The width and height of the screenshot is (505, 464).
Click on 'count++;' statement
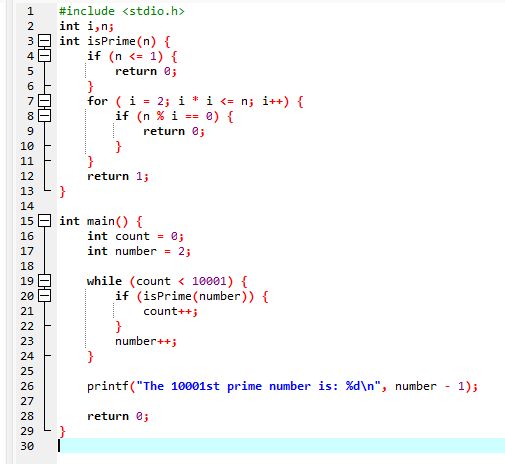[171, 311]
